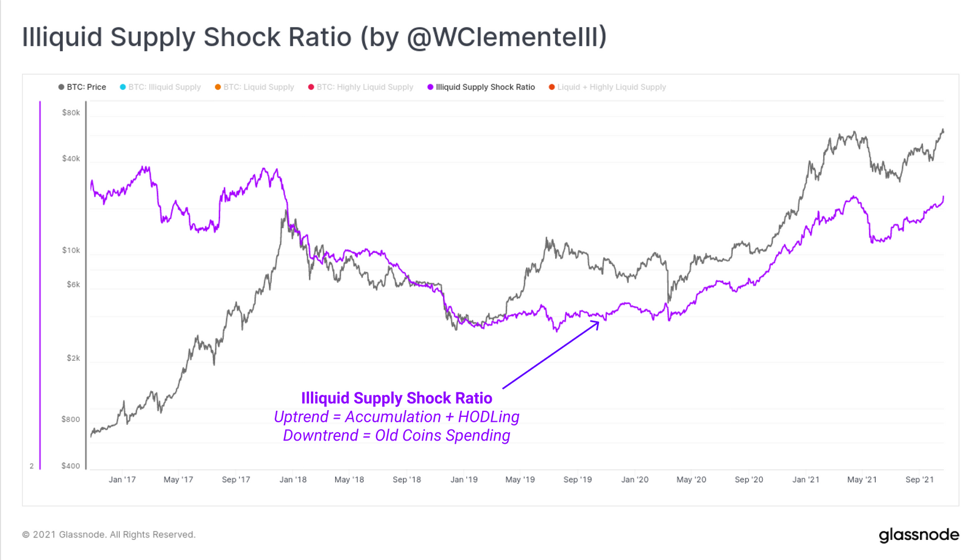Enable Liquid + Highly Liquid Supply series
This screenshot has height=560, width=974.
pos(607,87)
